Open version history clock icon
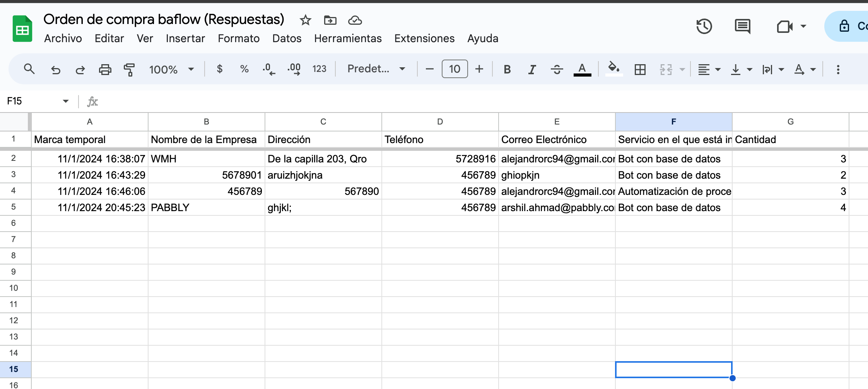This screenshot has width=868, height=389. pyautogui.click(x=704, y=26)
